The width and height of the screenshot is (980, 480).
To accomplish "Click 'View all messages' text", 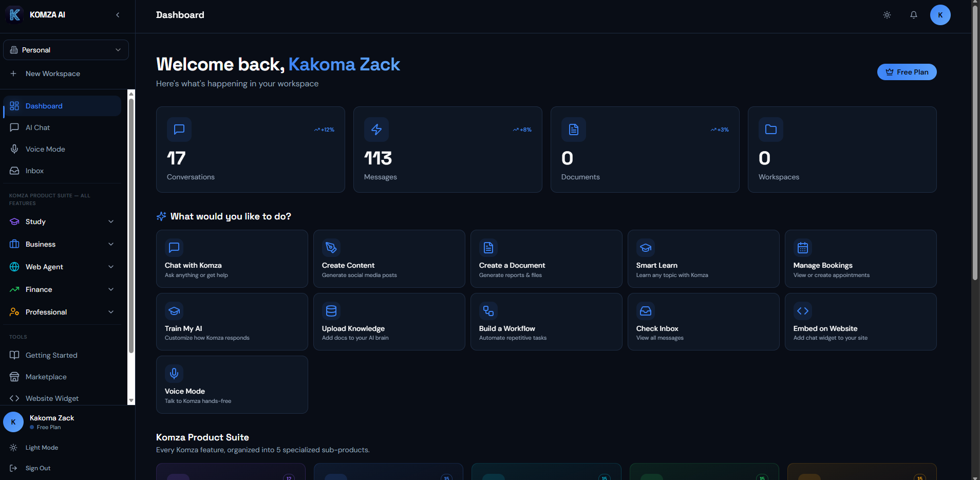I will 660,338.
